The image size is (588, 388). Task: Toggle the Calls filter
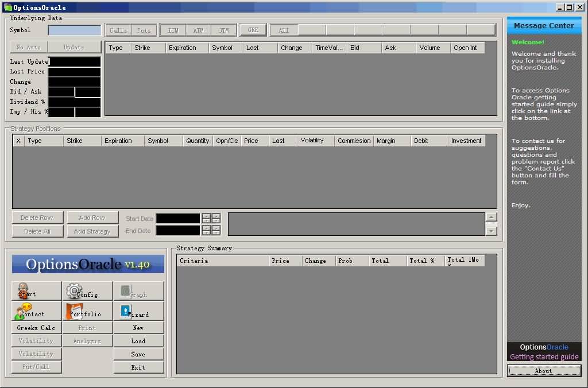[x=118, y=30]
